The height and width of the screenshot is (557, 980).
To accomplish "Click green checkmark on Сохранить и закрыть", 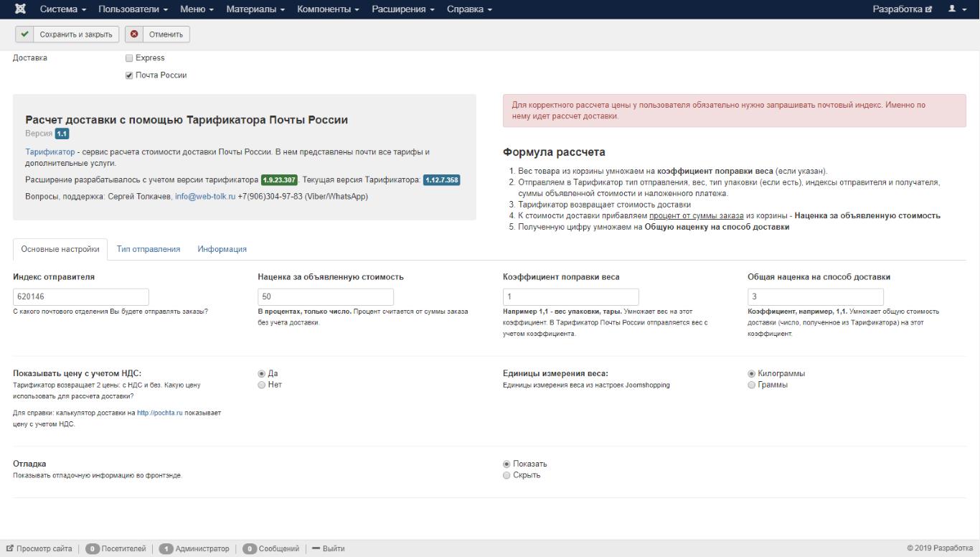I will coord(25,34).
